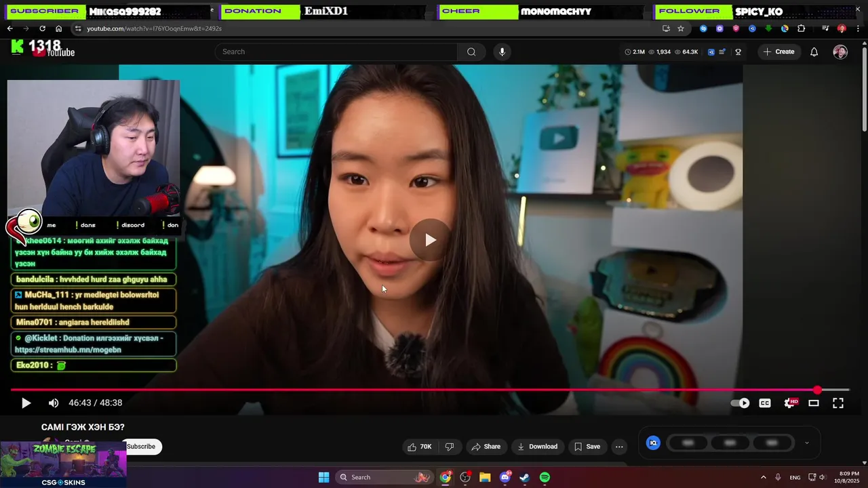Bookmark this page with the star icon
This screenshot has height=488, width=868.
tap(681, 28)
